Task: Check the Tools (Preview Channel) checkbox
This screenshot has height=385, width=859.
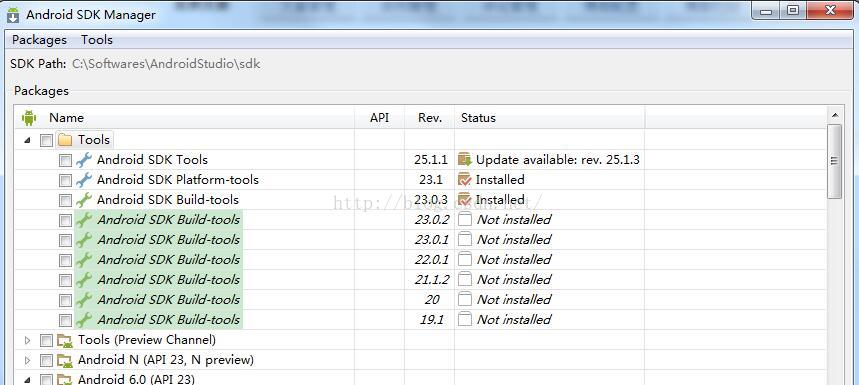Action: click(x=47, y=341)
